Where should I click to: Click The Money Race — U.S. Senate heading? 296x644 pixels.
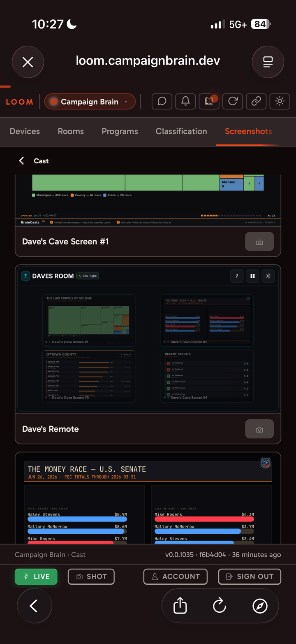pos(87,469)
